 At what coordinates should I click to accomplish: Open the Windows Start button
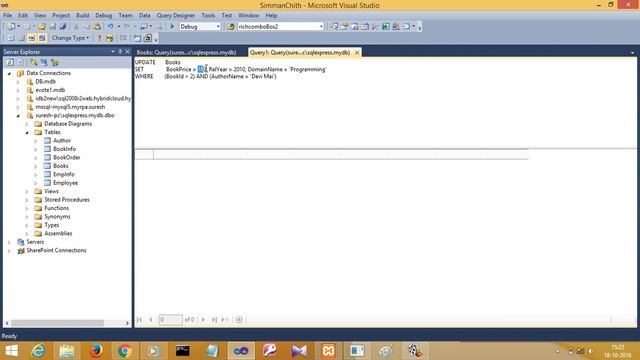tap(11, 351)
